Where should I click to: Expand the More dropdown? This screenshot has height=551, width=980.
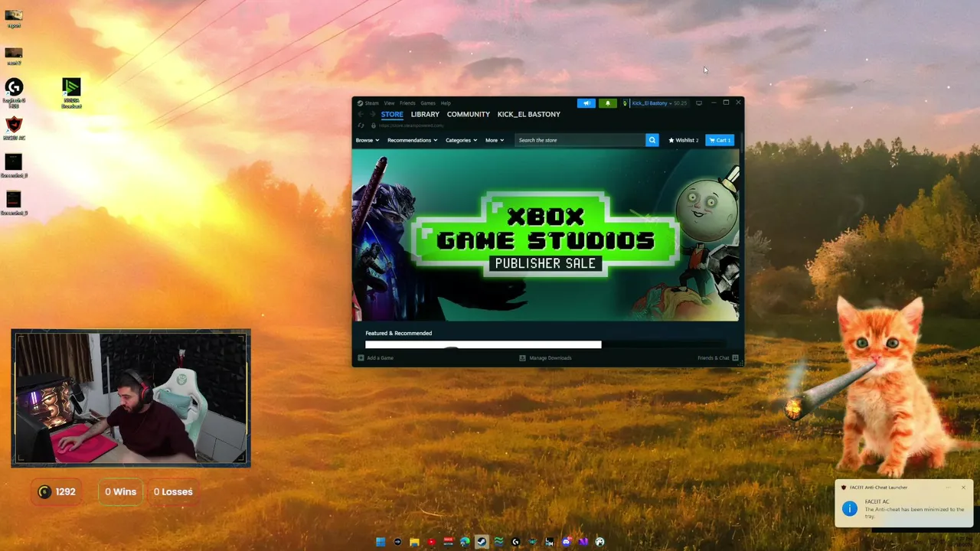click(495, 140)
